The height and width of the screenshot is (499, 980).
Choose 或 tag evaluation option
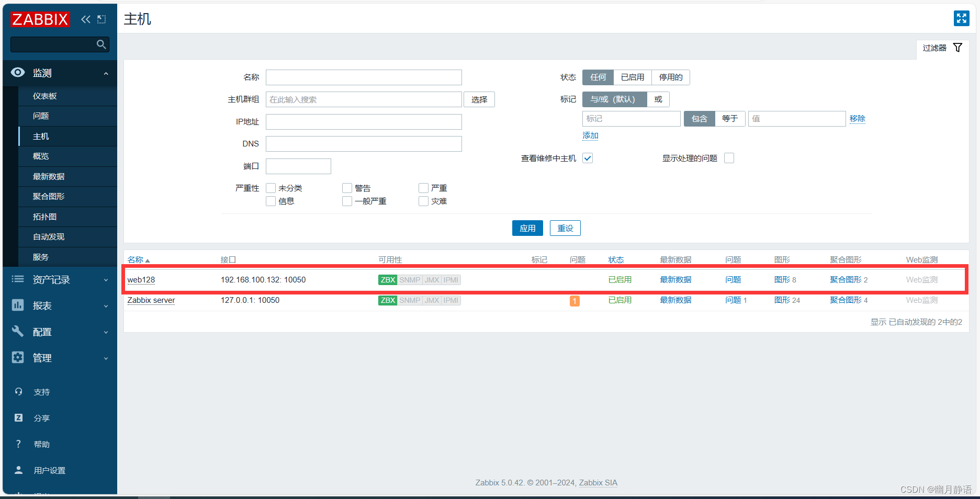(658, 99)
